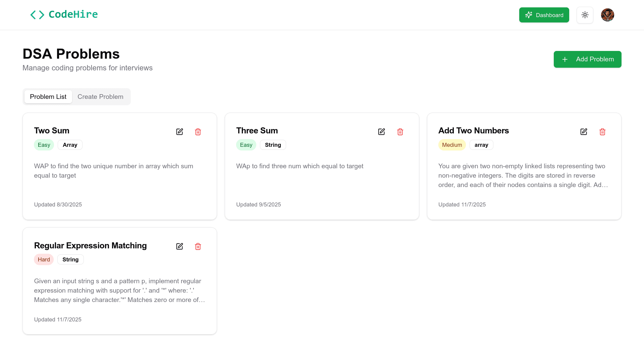Click the Easy badge on Two Sum
The height and width of the screenshot is (362, 644).
(44, 145)
